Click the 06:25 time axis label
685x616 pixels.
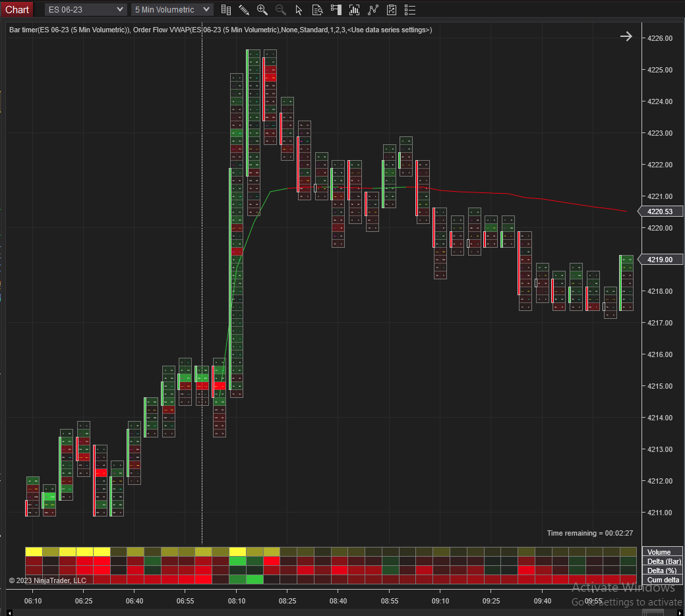(84, 601)
